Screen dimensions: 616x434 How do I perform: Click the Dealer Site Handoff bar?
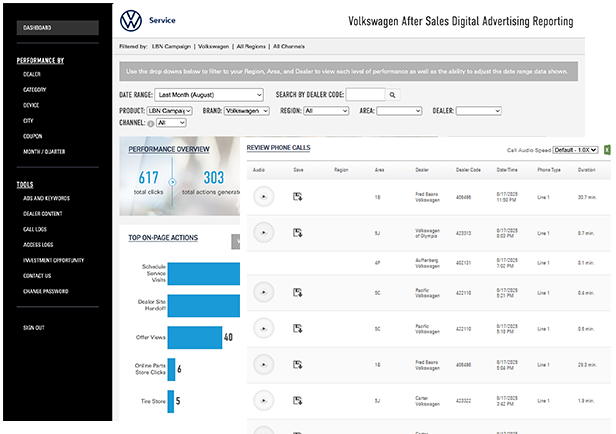(204, 306)
